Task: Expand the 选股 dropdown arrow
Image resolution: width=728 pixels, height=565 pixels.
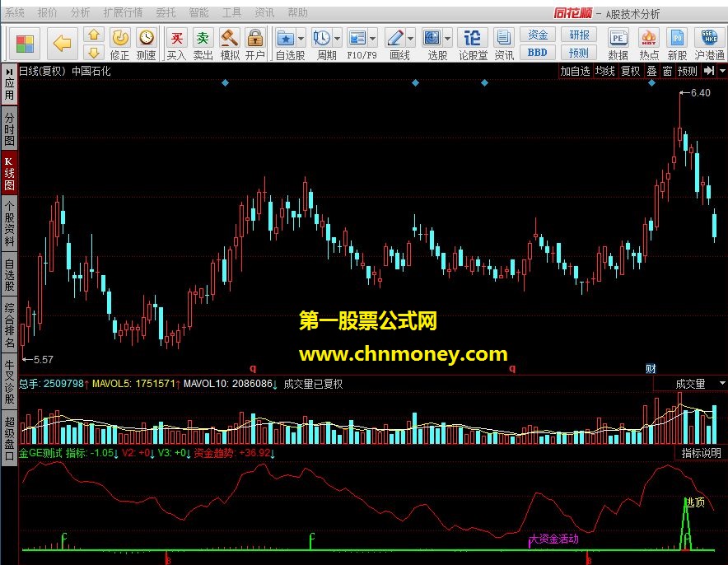Action: coord(447,38)
